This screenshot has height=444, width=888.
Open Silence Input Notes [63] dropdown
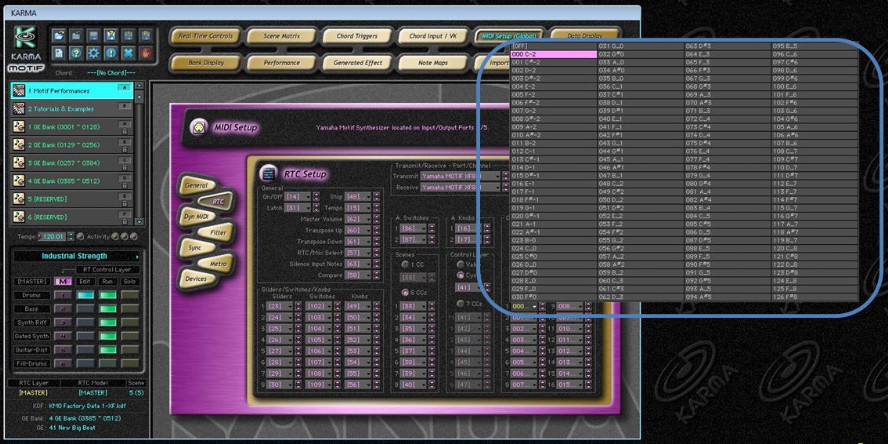[358, 263]
